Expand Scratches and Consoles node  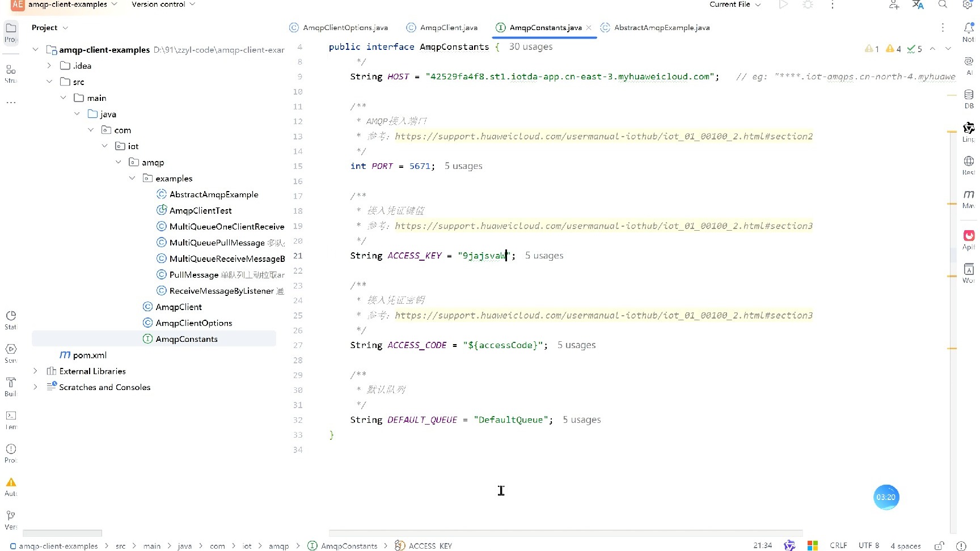35,387
